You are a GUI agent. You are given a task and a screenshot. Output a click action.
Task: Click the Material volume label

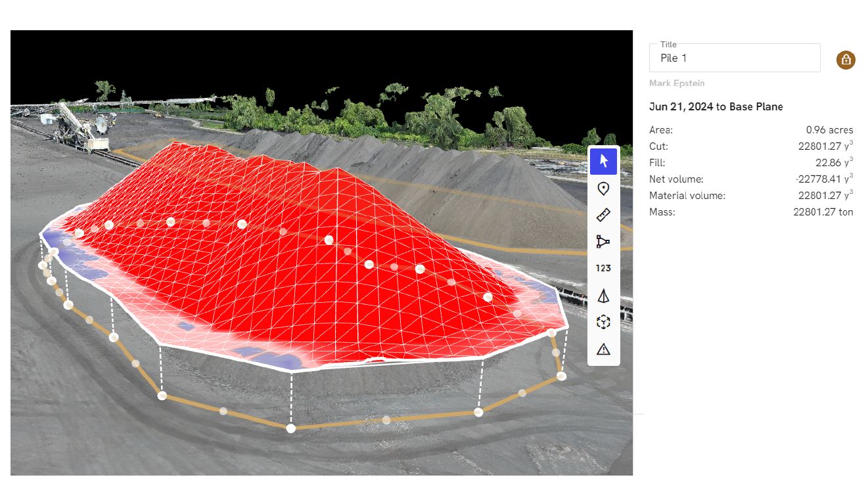point(687,196)
